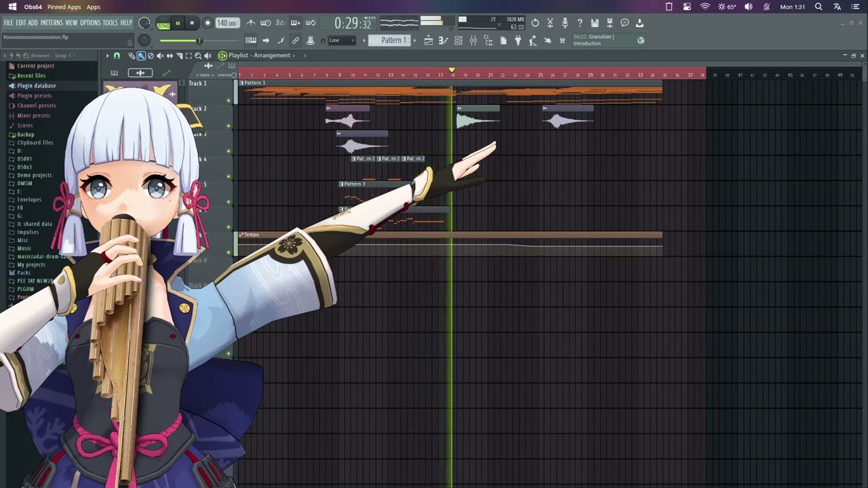Image resolution: width=868 pixels, height=488 pixels.
Task: Click the render audio export icon
Action: pyautogui.click(x=610, y=23)
